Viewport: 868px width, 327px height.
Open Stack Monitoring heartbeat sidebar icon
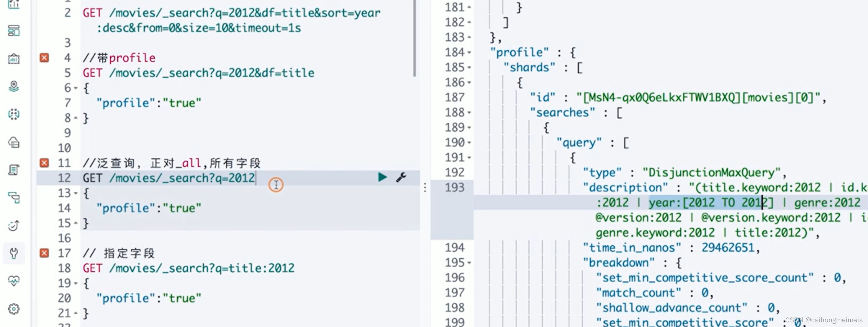point(14,281)
